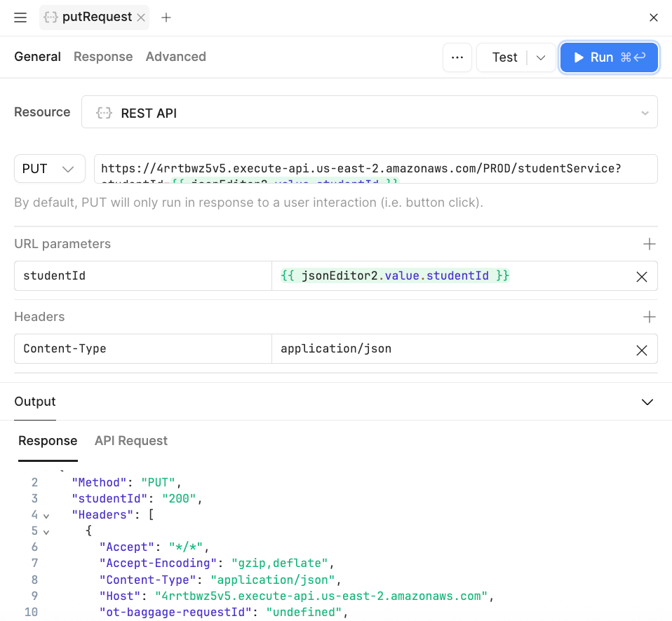Switch to the Advanced tab

coord(175,56)
